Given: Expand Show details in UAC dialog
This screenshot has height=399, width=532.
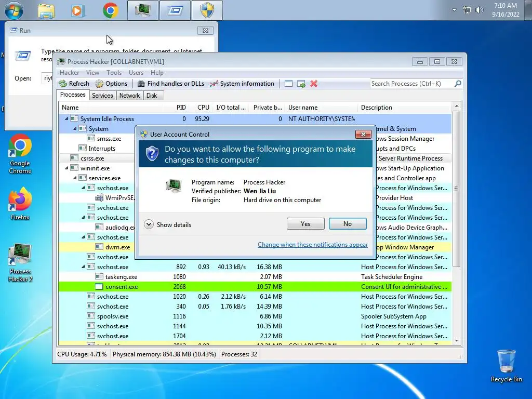Looking at the screenshot, I should [x=168, y=224].
